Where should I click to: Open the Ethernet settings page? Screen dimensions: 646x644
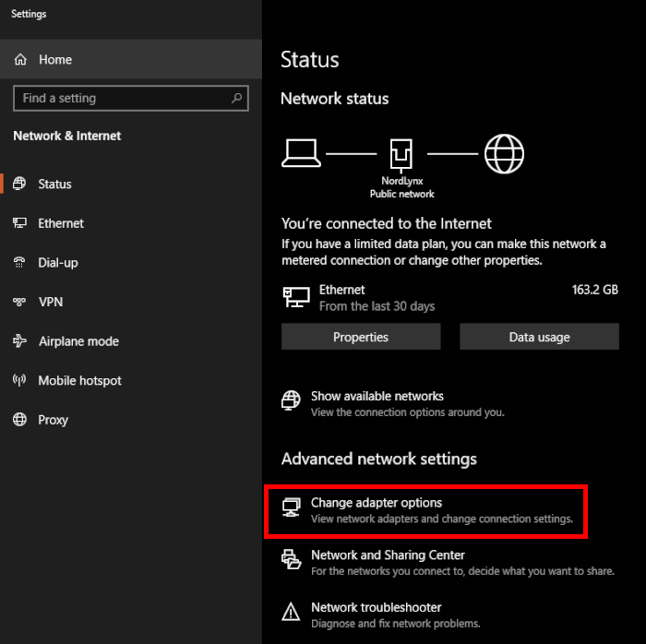131,223
